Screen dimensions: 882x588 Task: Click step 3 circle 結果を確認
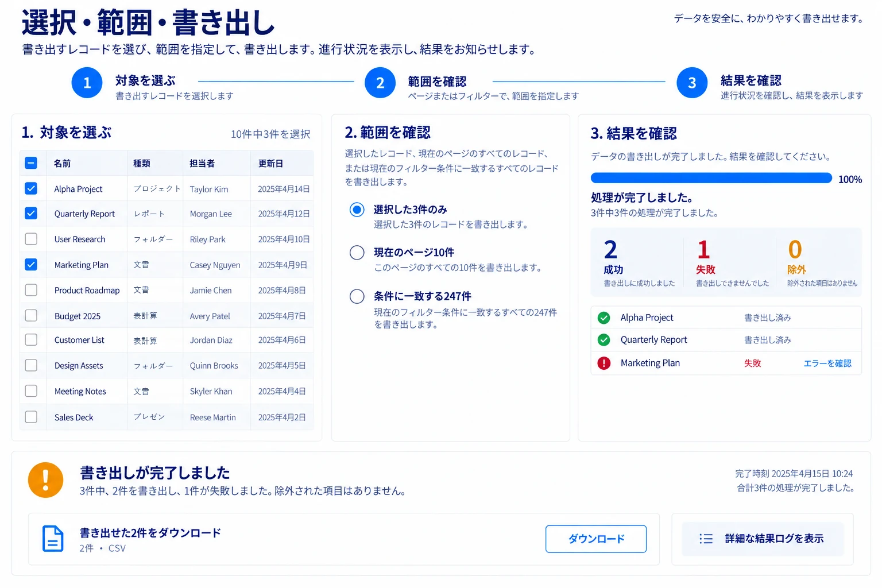pyautogui.click(x=692, y=83)
